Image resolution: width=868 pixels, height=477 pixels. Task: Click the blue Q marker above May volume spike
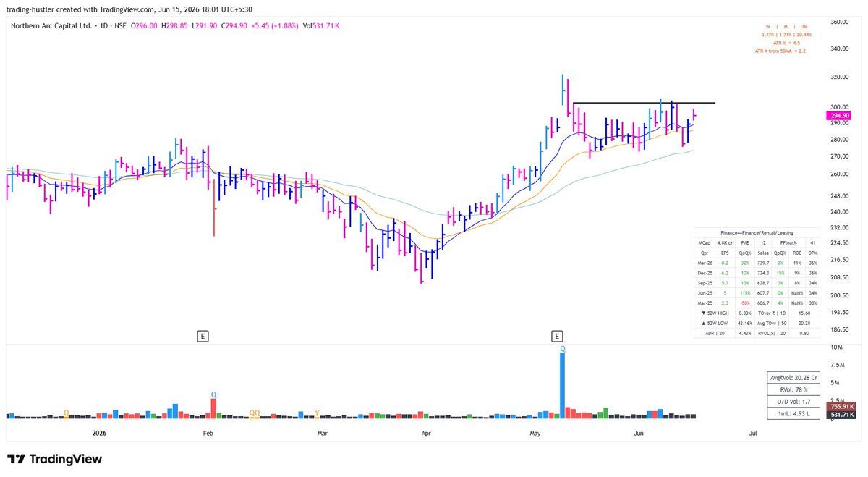point(562,348)
